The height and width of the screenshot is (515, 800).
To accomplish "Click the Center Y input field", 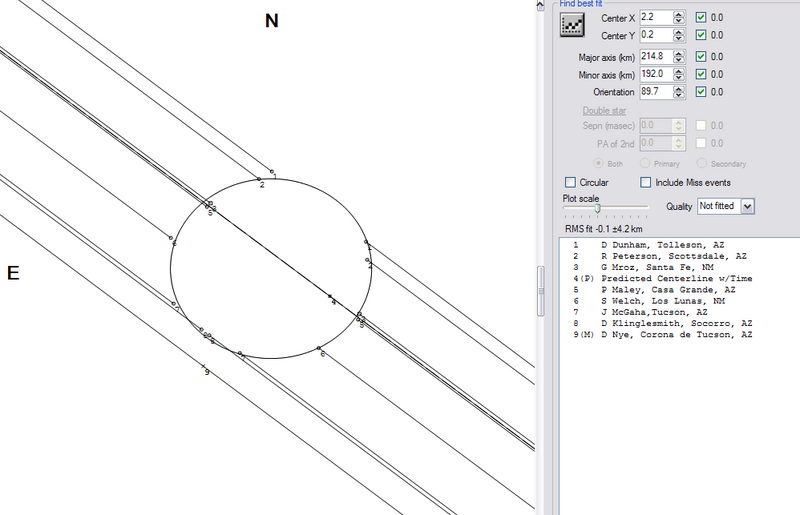I will click(654, 37).
